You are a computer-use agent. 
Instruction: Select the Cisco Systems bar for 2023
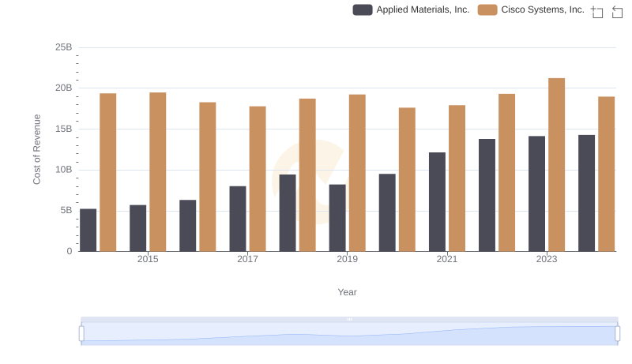click(x=556, y=164)
